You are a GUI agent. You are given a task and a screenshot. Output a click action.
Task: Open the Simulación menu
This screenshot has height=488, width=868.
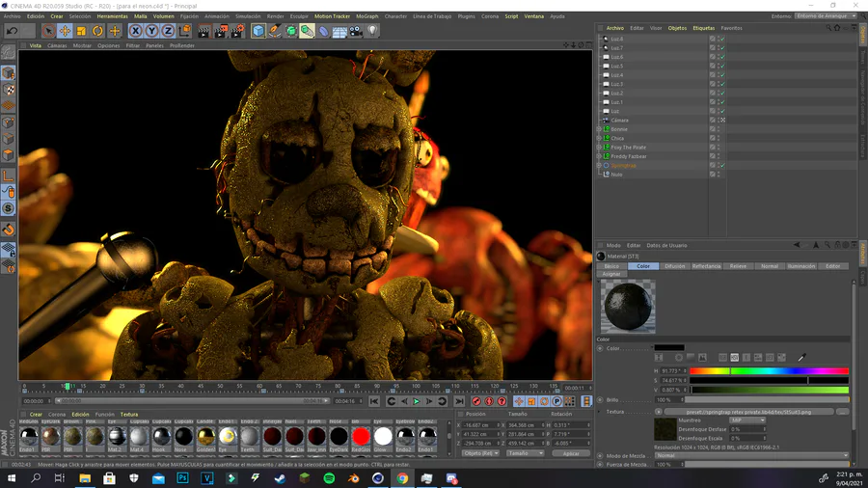[248, 16]
